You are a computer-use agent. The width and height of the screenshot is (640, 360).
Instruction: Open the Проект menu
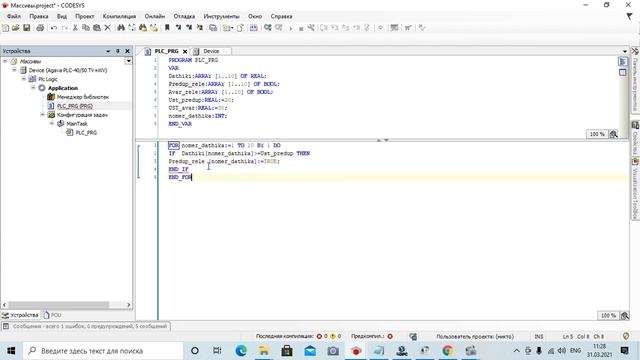click(x=84, y=16)
